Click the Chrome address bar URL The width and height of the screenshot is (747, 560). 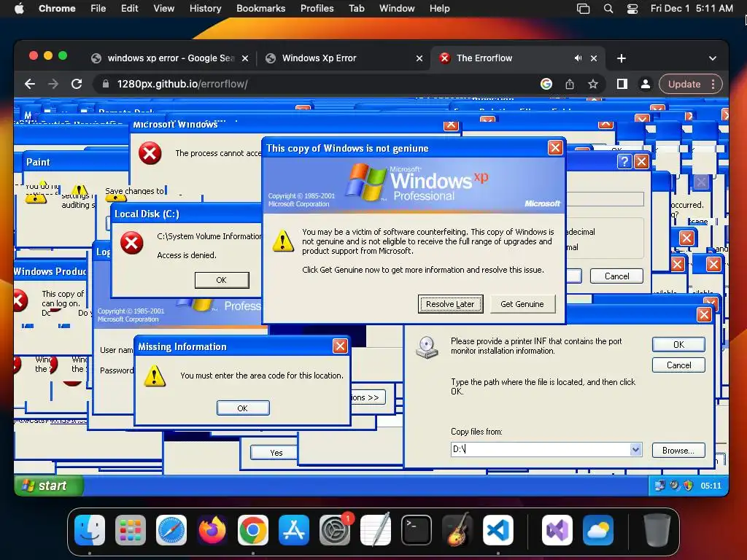point(182,85)
